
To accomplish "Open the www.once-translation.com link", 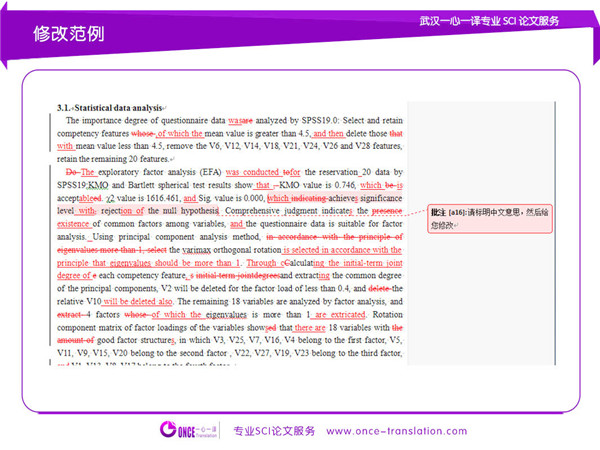I will 396,431.
